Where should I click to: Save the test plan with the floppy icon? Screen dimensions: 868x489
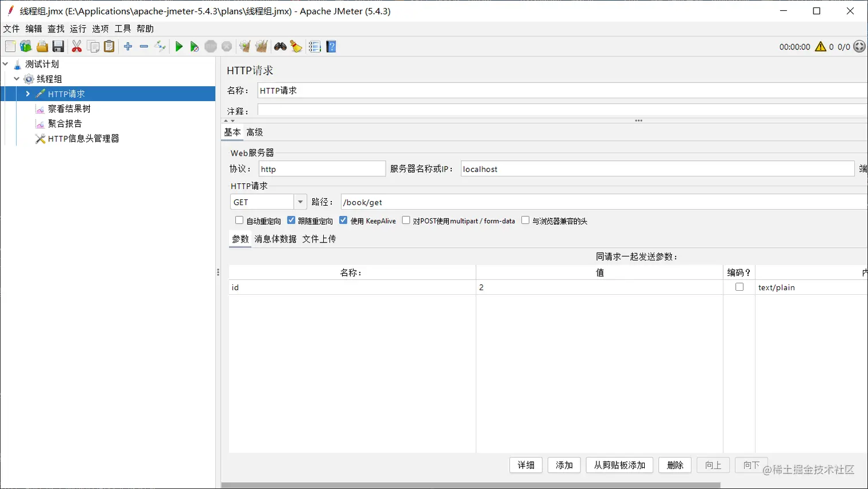tap(58, 47)
